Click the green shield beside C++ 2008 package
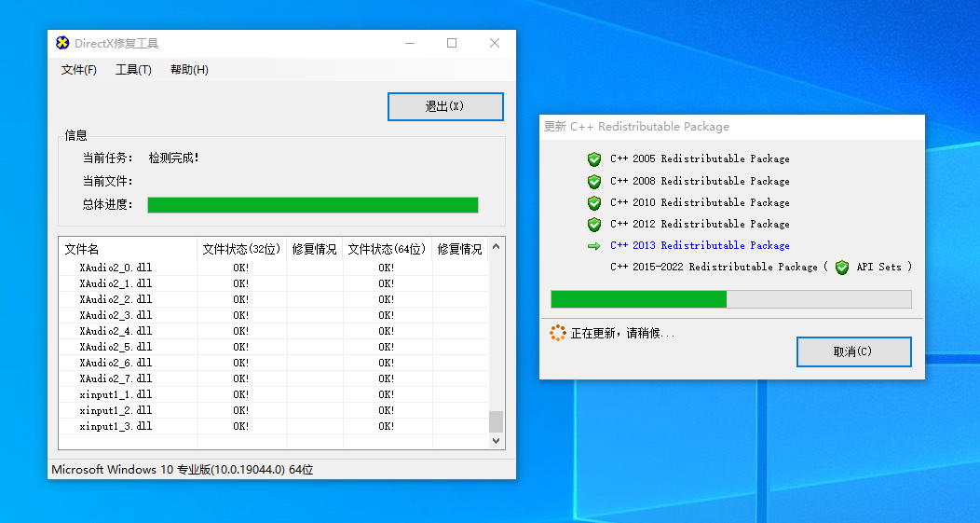This screenshot has width=980, height=523. [x=593, y=181]
